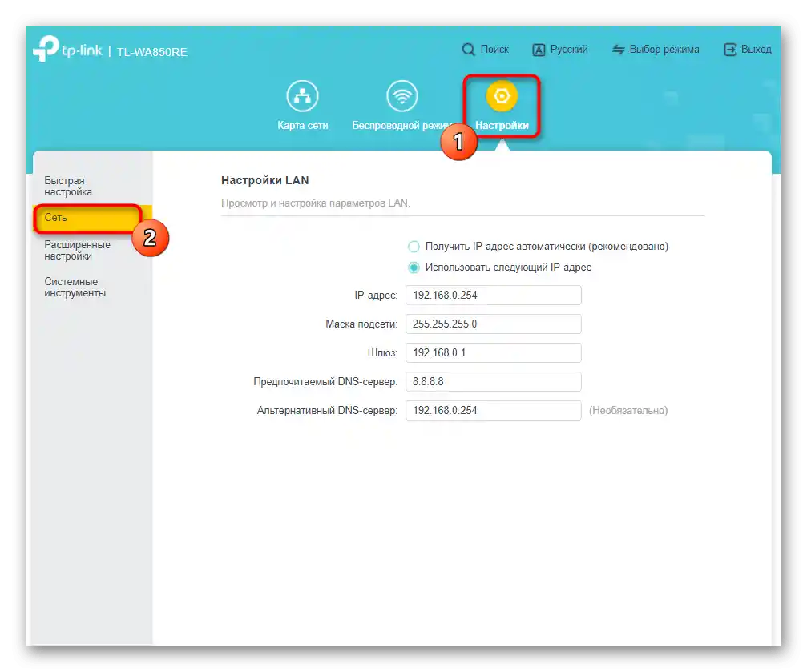Click the language icon beside Русский
This screenshot has width=807, height=672.
(x=539, y=50)
